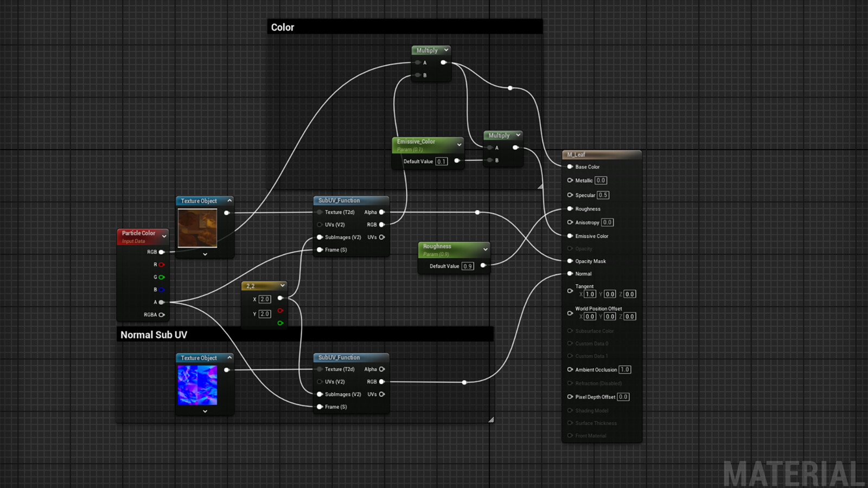This screenshot has height=488, width=868.
Task: Click Opacity Mask input pin on M_Leaf
Action: [570, 261]
